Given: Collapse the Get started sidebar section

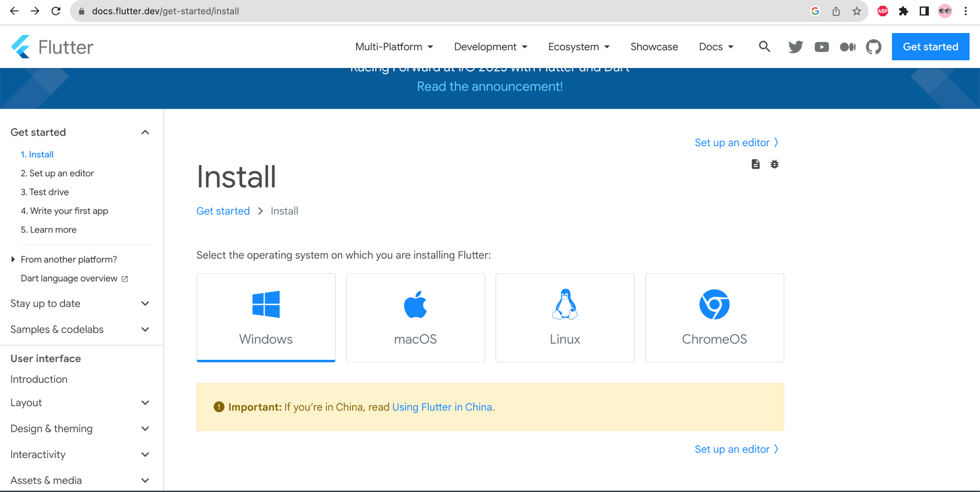Looking at the screenshot, I should click(145, 132).
